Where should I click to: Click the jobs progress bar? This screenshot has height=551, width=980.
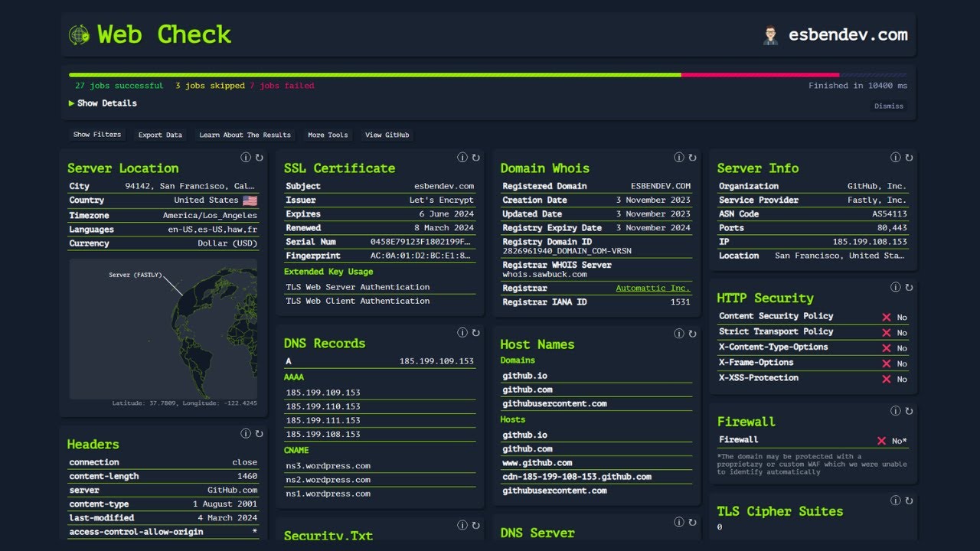click(x=490, y=75)
